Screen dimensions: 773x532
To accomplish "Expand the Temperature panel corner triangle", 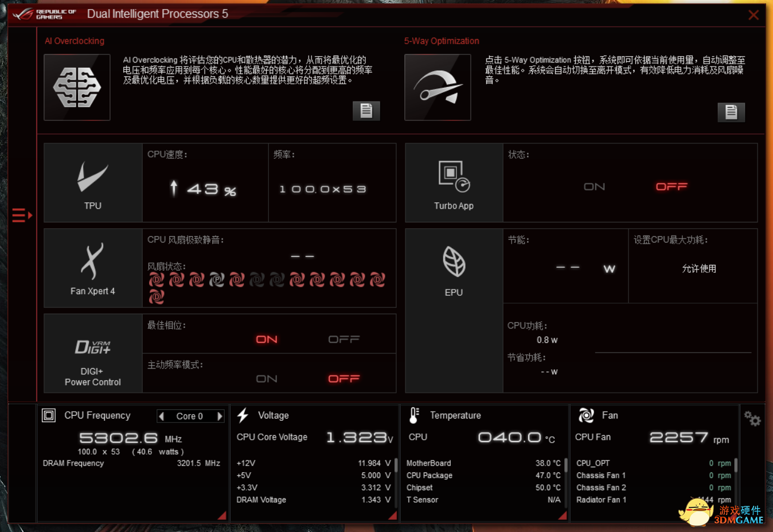I will (x=563, y=515).
